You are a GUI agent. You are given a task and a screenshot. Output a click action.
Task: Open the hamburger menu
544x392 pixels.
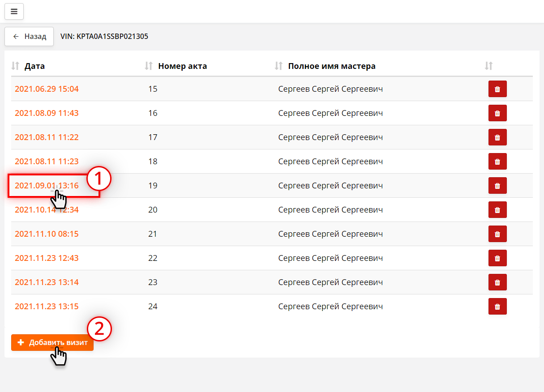tap(14, 12)
